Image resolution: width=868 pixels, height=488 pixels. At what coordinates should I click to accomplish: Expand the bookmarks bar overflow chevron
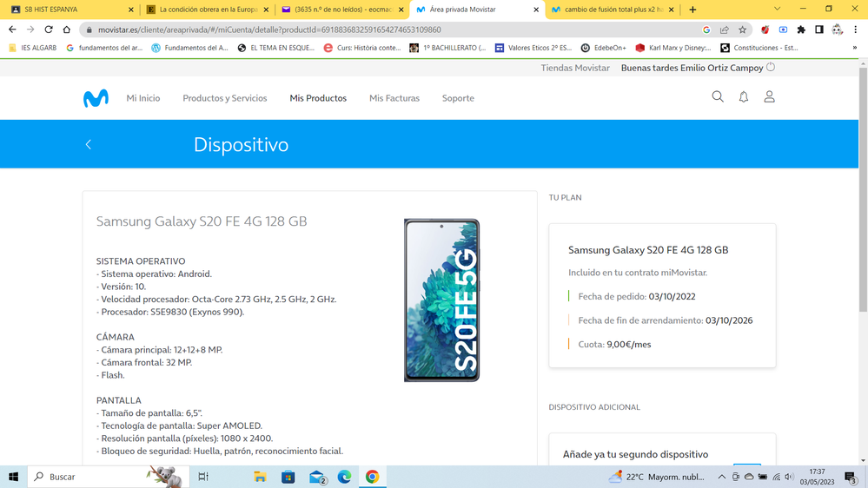pos(855,48)
